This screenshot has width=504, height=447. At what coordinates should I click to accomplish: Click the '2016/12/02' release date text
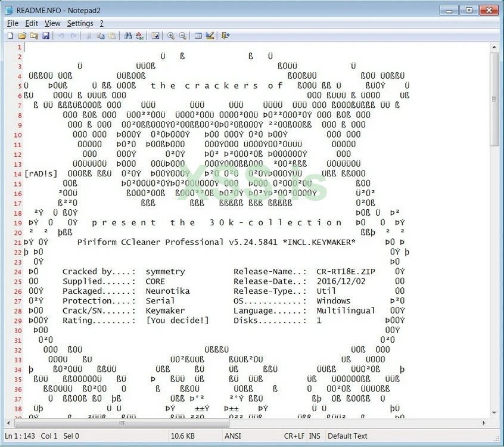(341, 281)
